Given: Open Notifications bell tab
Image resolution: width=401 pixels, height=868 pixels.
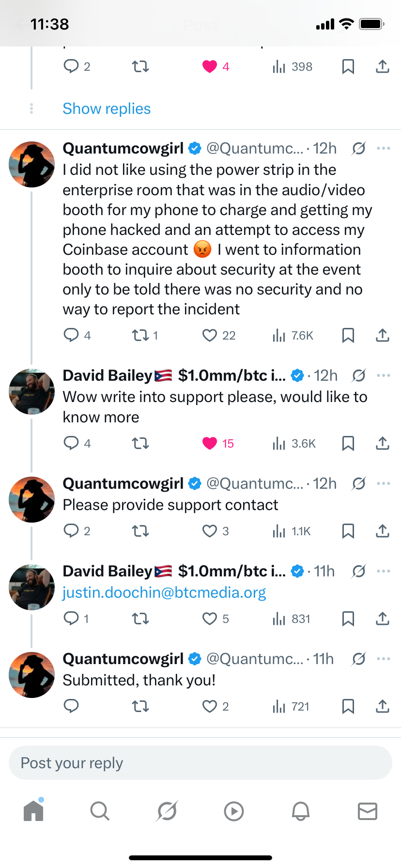Looking at the screenshot, I should click(300, 811).
